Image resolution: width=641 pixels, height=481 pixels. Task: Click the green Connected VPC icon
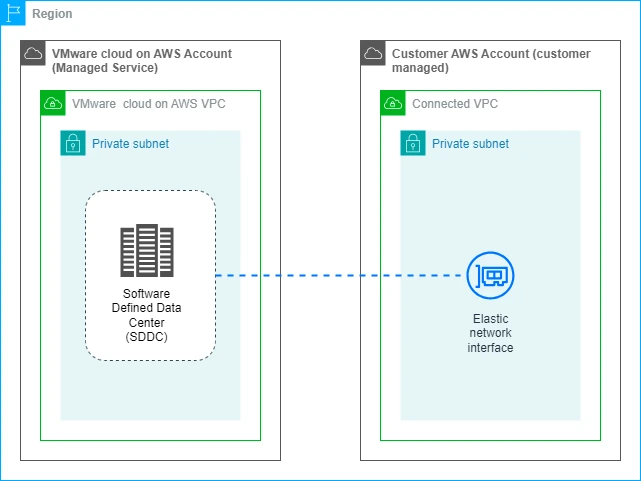point(393,103)
